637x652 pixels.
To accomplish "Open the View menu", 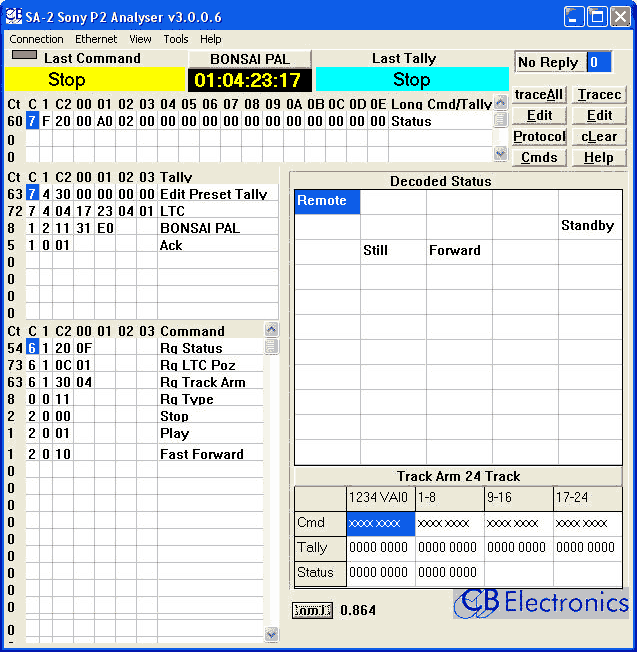I will click(x=140, y=39).
